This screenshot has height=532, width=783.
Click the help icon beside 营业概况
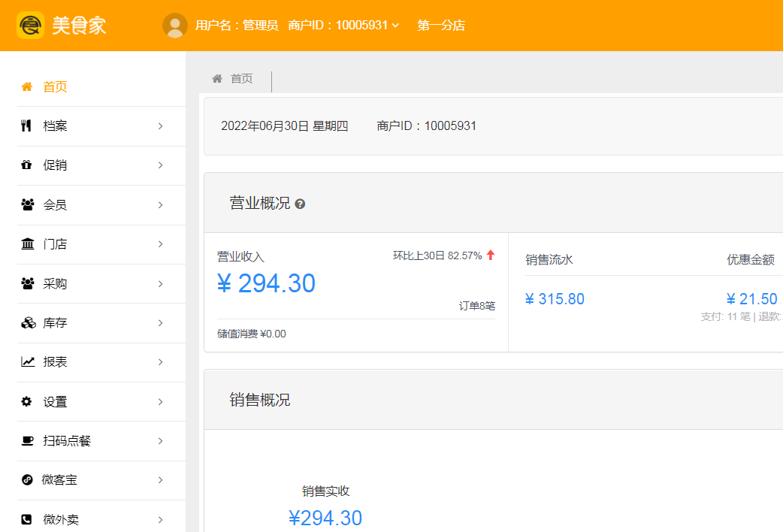pyautogui.click(x=300, y=204)
